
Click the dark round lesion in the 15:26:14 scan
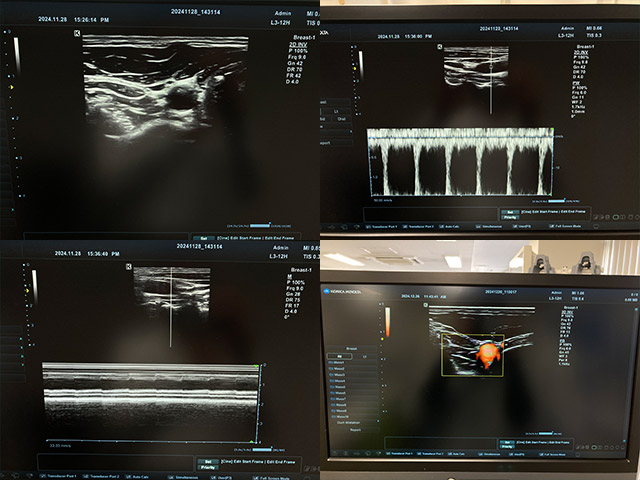[x=182, y=98]
